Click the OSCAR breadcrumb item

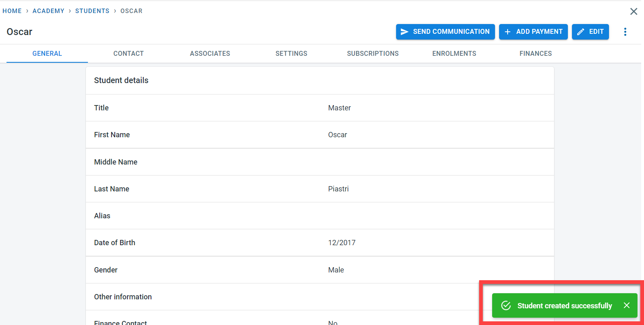(x=131, y=11)
